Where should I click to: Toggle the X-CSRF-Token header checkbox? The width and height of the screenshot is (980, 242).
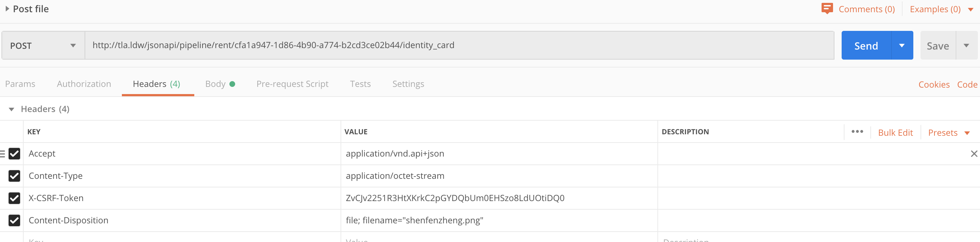[x=14, y=198]
